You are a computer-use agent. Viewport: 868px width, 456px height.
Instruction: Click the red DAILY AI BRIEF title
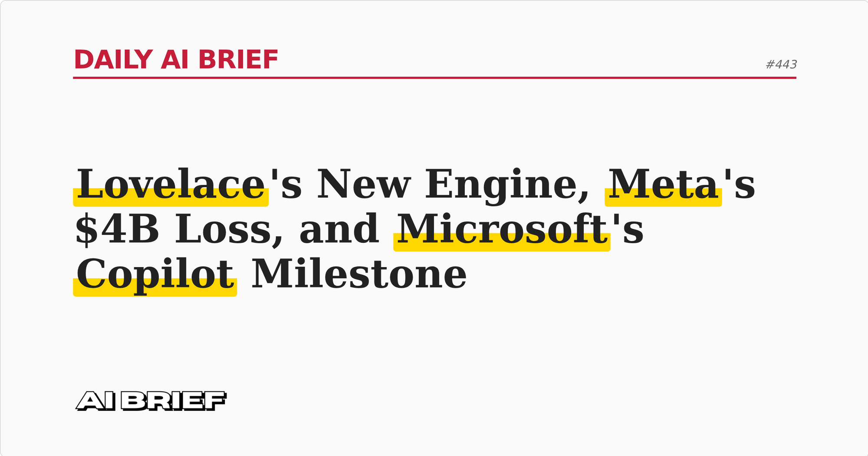176,60
